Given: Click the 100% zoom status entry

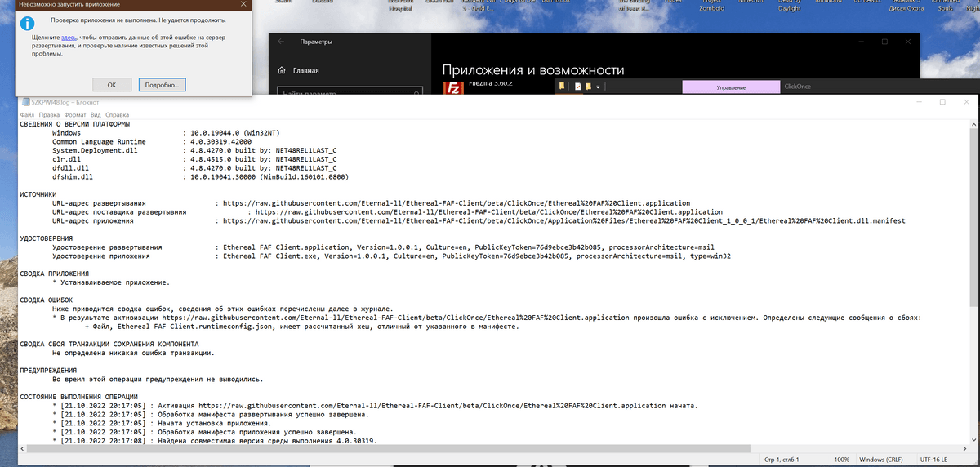Looking at the screenshot, I should [841, 460].
